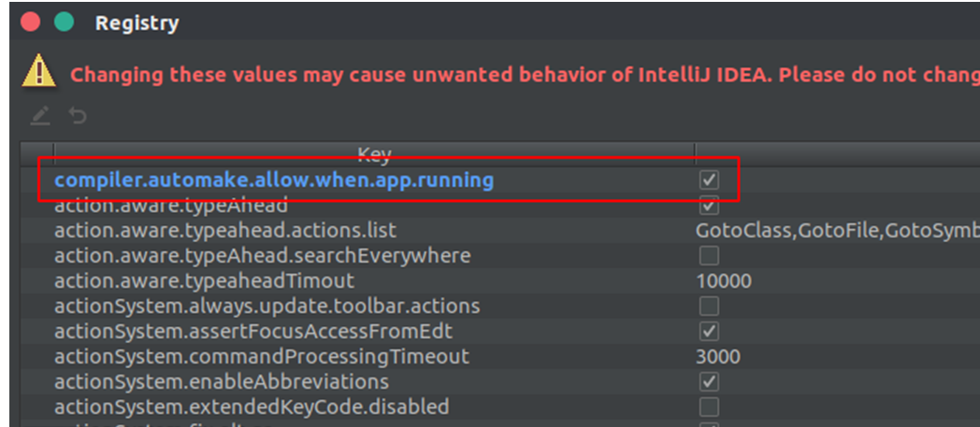
Task: Click the commandProcessingTimeout value 3000
Action: pos(718,356)
